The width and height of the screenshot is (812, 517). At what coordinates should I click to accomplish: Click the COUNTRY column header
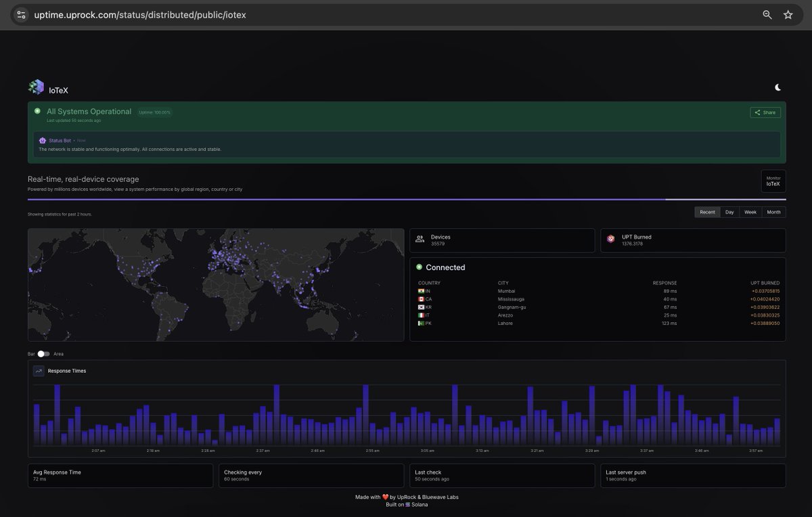pyautogui.click(x=429, y=283)
